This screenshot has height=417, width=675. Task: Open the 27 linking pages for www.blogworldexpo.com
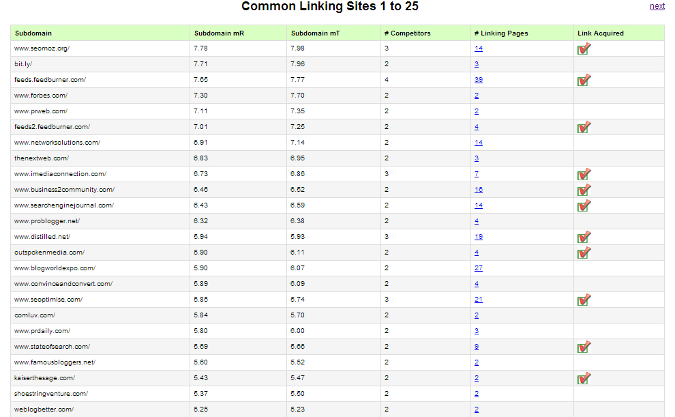(x=479, y=268)
